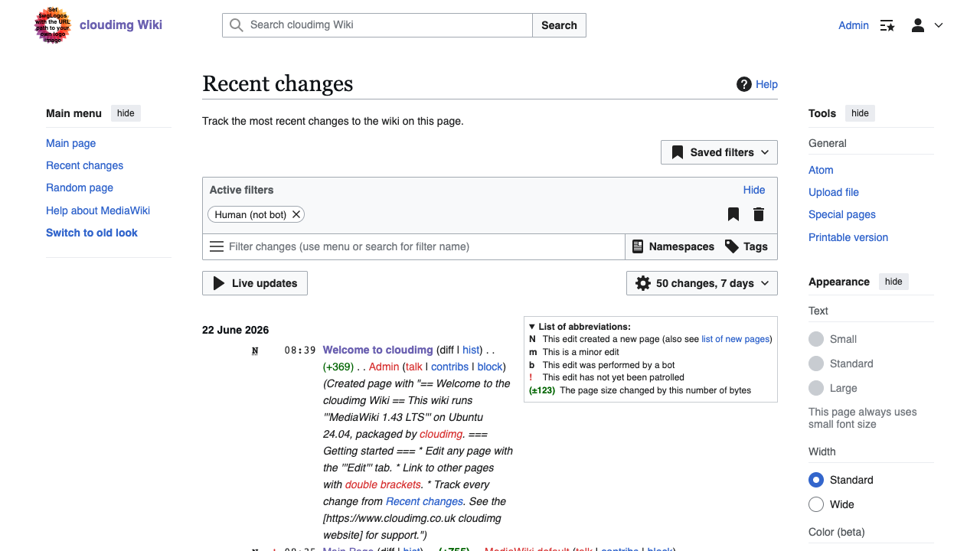Open Help about MediaWiki link

98,210
